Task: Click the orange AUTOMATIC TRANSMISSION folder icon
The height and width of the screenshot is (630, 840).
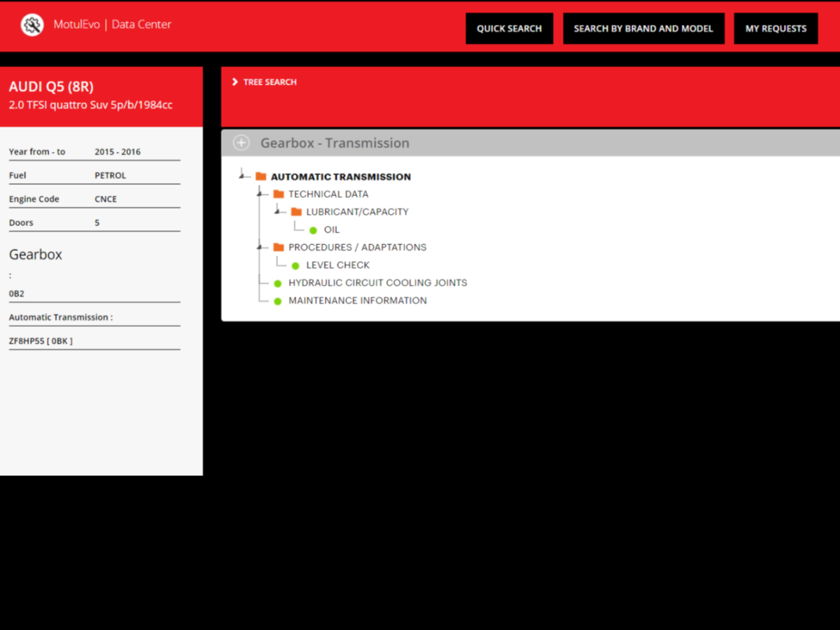Action: 260,176
